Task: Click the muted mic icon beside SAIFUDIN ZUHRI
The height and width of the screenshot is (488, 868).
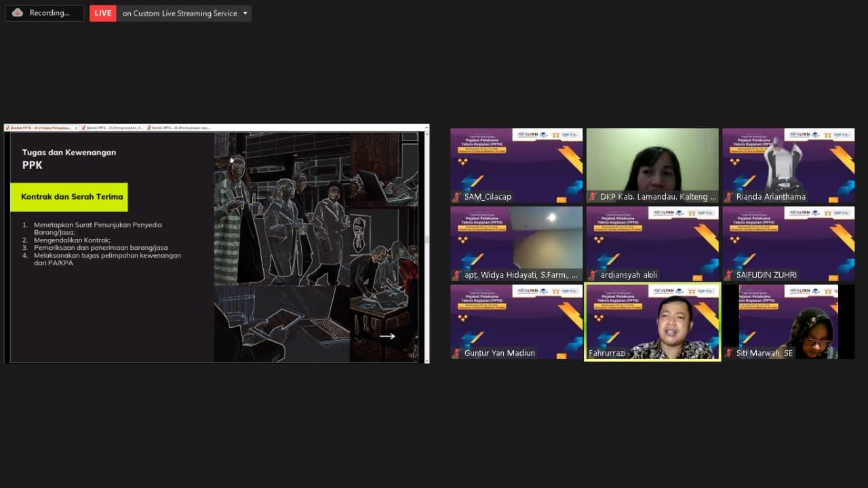Action: [x=728, y=275]
